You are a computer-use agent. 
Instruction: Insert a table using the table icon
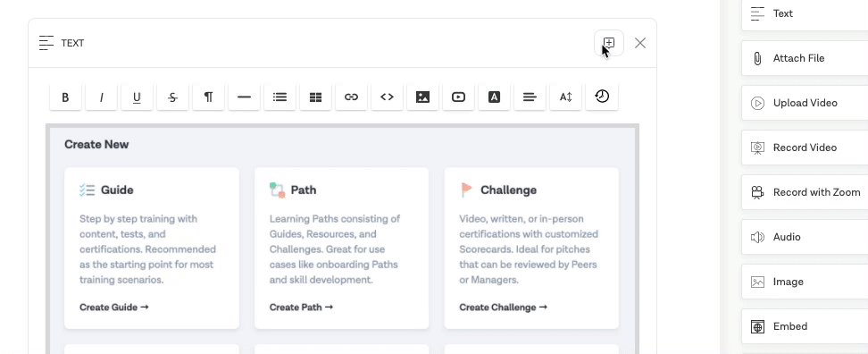pos(315,97)
